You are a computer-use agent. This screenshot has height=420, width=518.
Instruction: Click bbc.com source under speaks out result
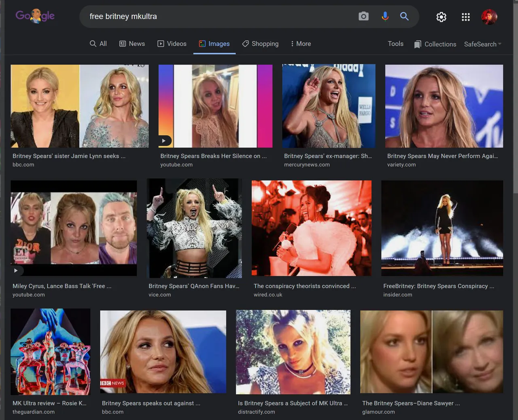tap(113, 412)
